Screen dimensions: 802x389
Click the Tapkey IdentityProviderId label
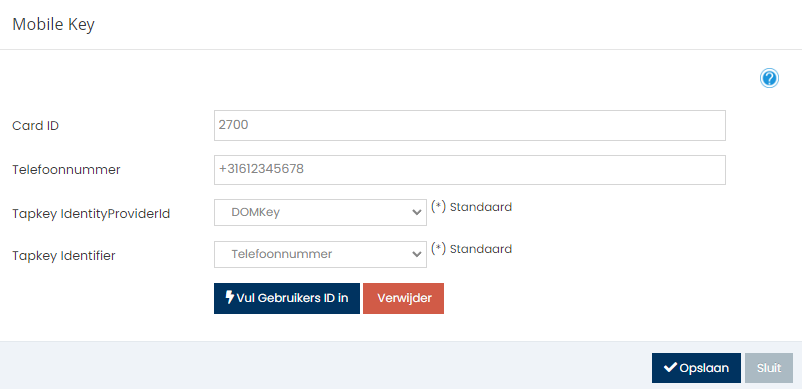pyautogui.click(x=91, y=214)
